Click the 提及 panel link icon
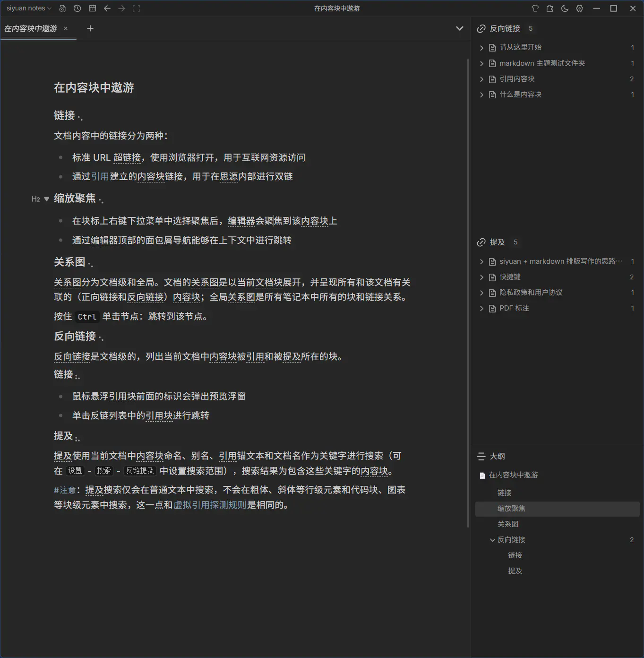 (x=481, y=242)
